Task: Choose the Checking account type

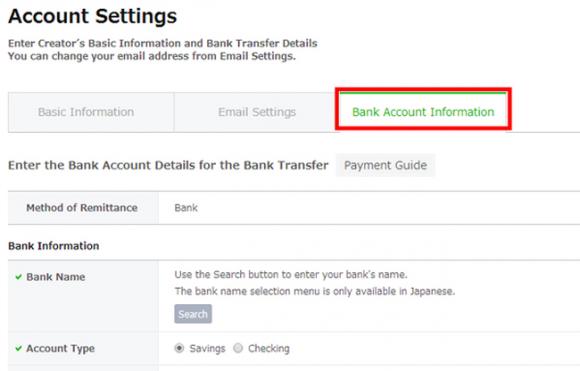Action: (238, 348)
